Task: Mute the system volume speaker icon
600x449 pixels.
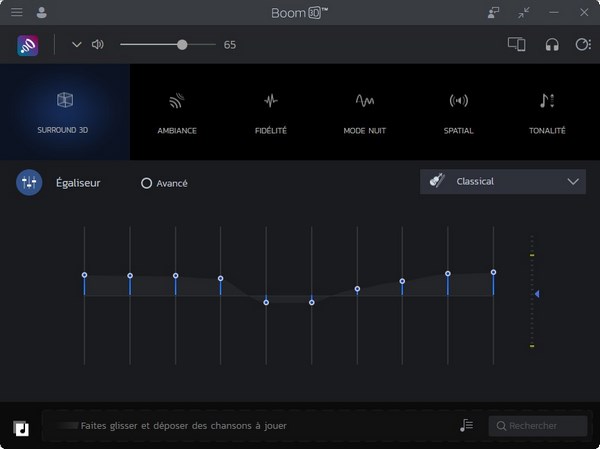Action: [x=98, y=45]
